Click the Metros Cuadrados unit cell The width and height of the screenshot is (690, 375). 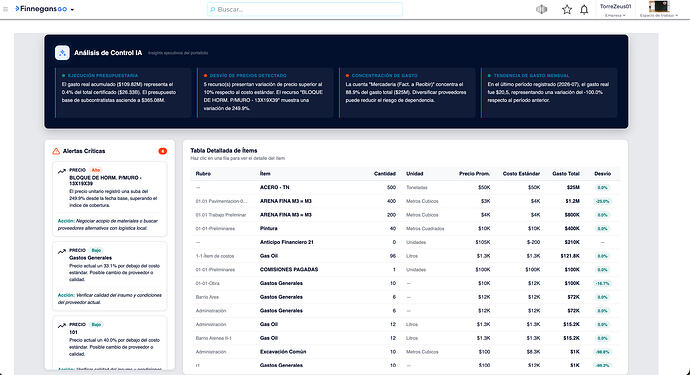pyautogui.click(x=425, y=228)
